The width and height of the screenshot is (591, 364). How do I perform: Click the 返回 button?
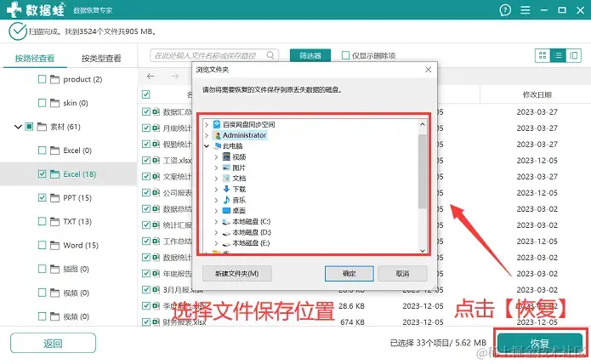(x=53, y=344)
